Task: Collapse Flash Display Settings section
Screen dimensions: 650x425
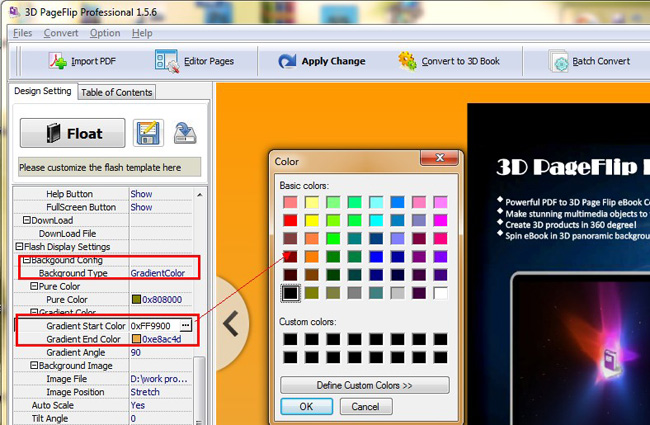Action: (19, 247)
